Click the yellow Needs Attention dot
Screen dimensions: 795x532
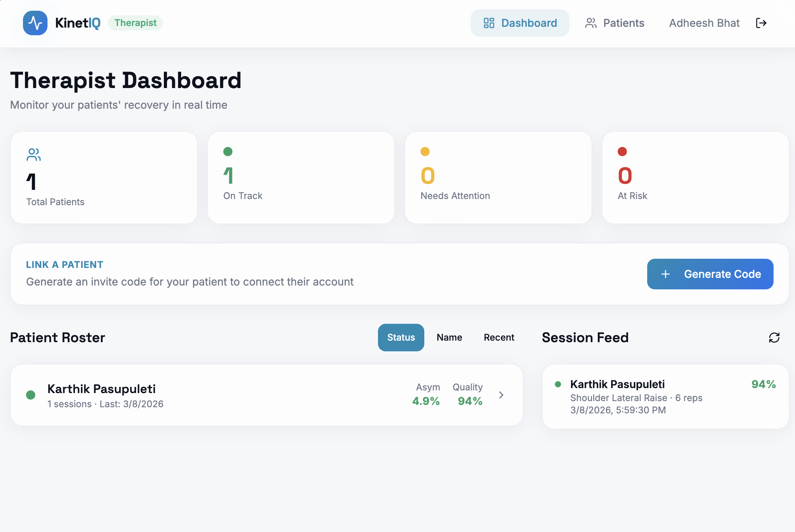pyautogui.click(x=425, y=152)
